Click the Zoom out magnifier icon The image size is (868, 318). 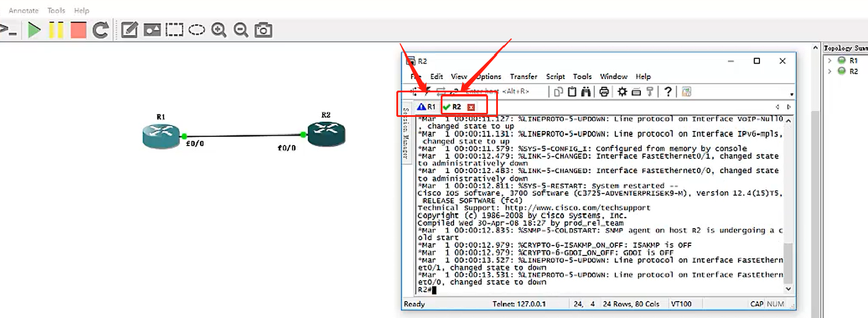coord(241,30)
